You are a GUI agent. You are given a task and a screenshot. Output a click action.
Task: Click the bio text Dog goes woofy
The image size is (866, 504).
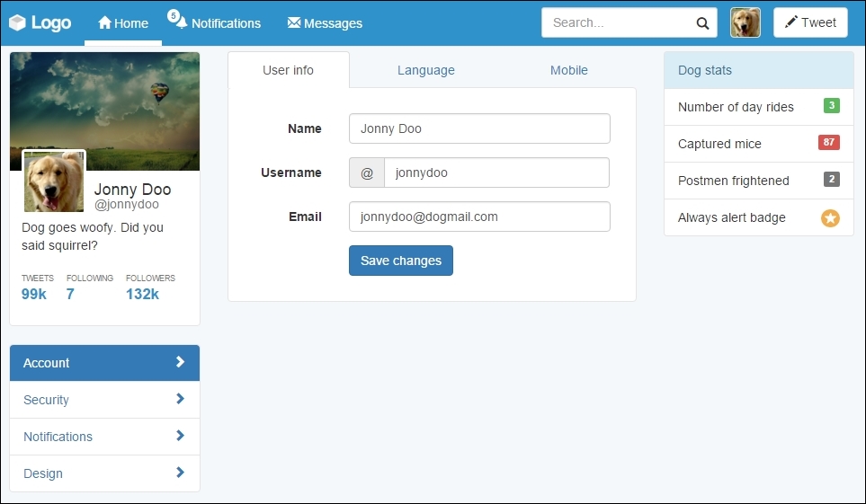point(93,236)
